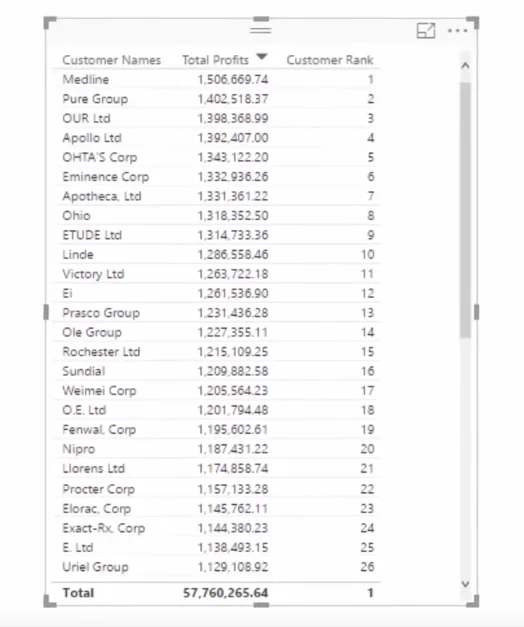Click the scrollbar up arrow
Viewport: 524px width, 627px height.
465,66
